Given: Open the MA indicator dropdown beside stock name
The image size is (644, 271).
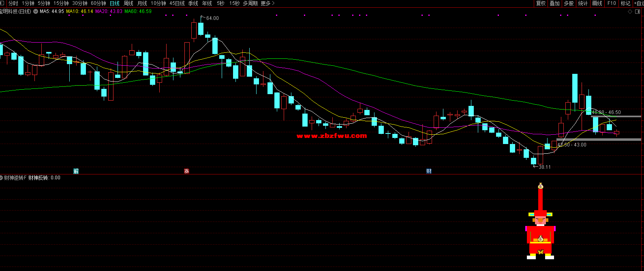Looking at the screenshot, I should [36, 11].
